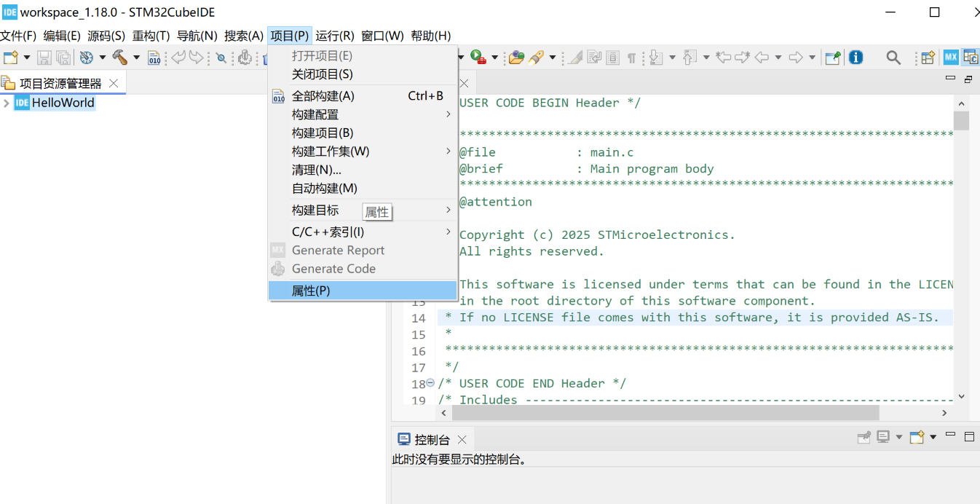Click the Open Perspective toolbar icon
The width and height of the screenshot is (980, 504).
926,56
